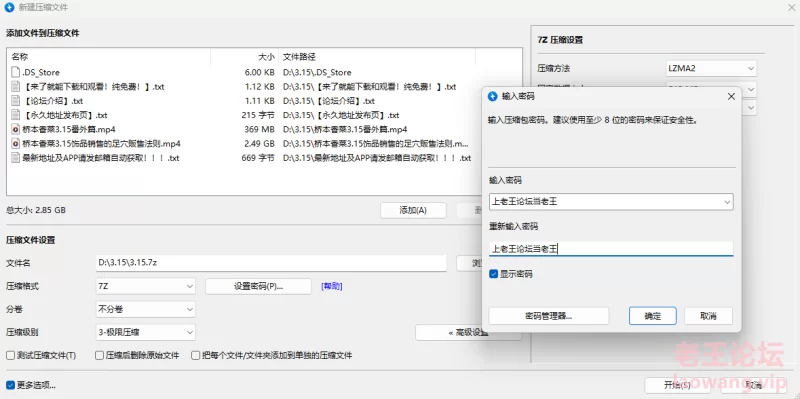Click 取消 in the password dialog
800x399 pixels.
click(x=708, y=316)
